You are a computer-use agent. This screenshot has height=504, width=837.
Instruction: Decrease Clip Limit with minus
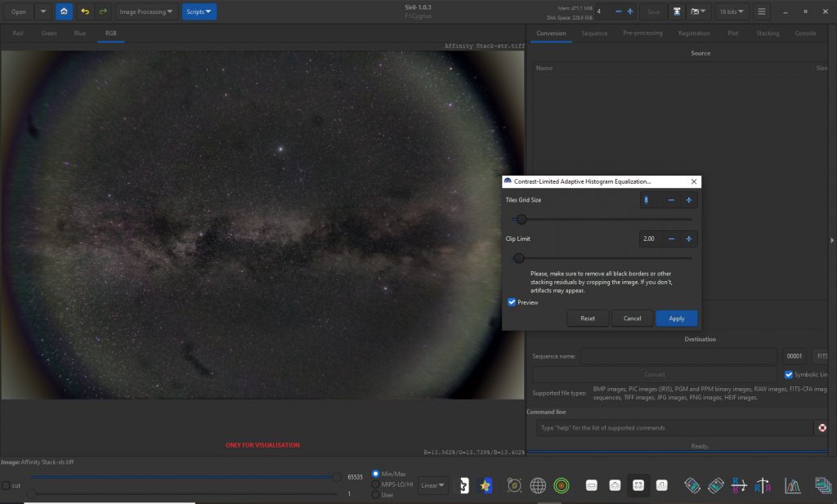point(671,239)
